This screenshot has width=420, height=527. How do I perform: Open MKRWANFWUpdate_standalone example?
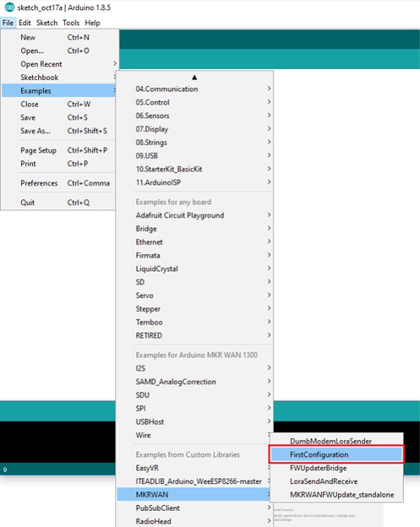(x=342, y=494)
